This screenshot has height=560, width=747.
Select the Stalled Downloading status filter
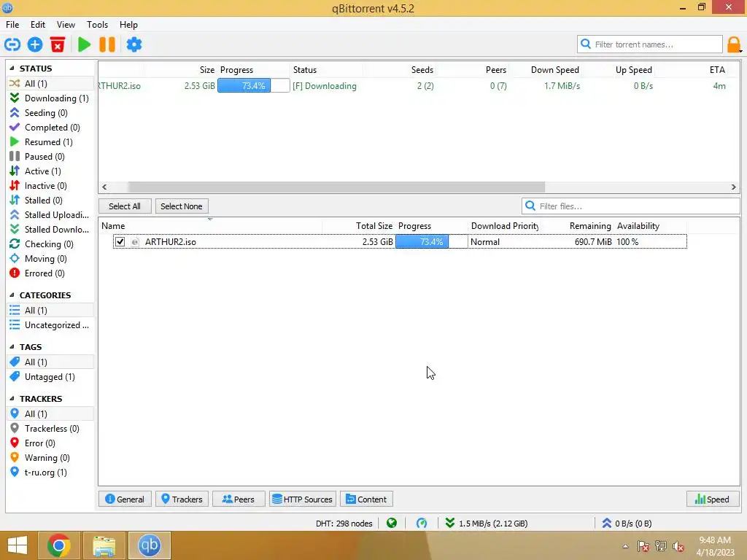[x=50, y=230]
